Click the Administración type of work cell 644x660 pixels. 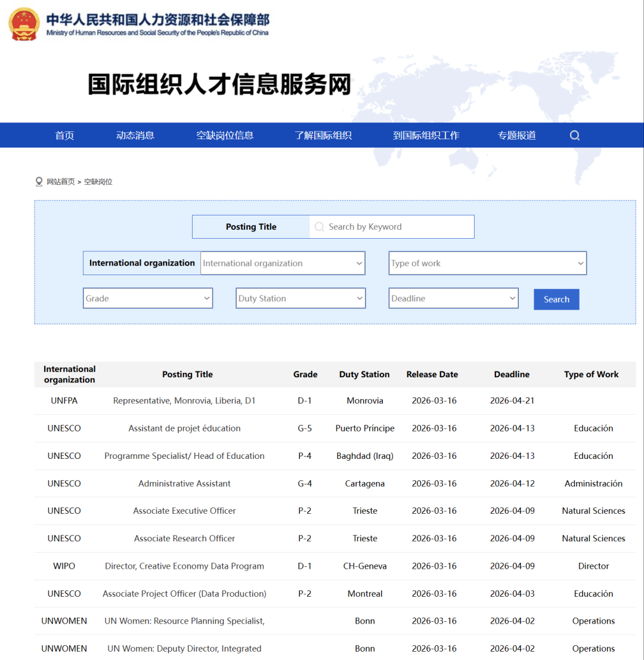(593, 483)
